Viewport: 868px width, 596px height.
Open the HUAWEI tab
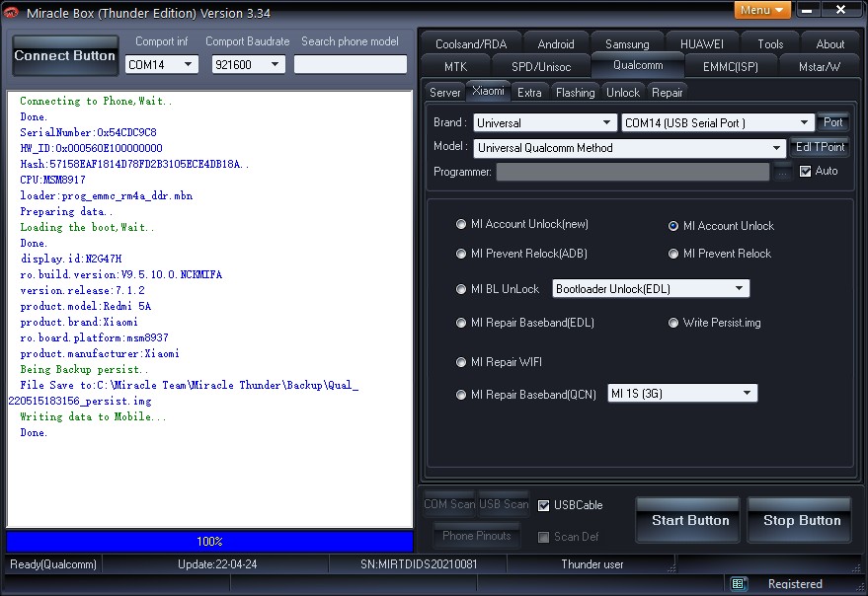coord(702,43)
